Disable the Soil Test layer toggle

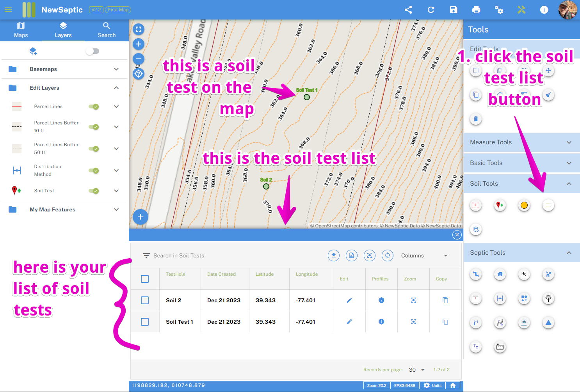[x=93, y=191]
